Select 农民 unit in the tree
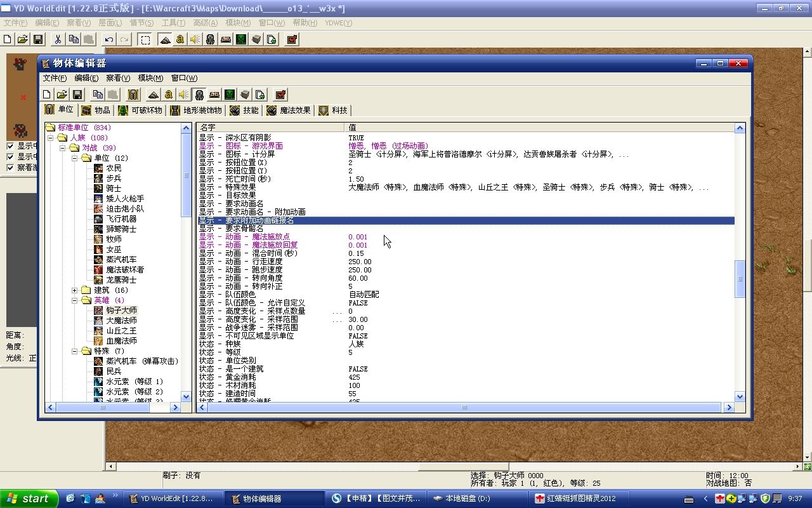812x508 pixels. tap(114, 168)
